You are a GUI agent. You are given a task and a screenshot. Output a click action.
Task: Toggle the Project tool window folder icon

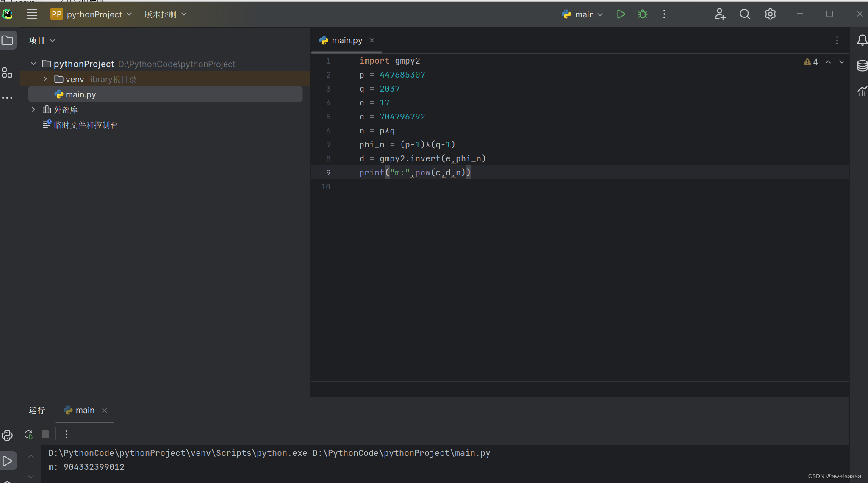coord(8,40)
